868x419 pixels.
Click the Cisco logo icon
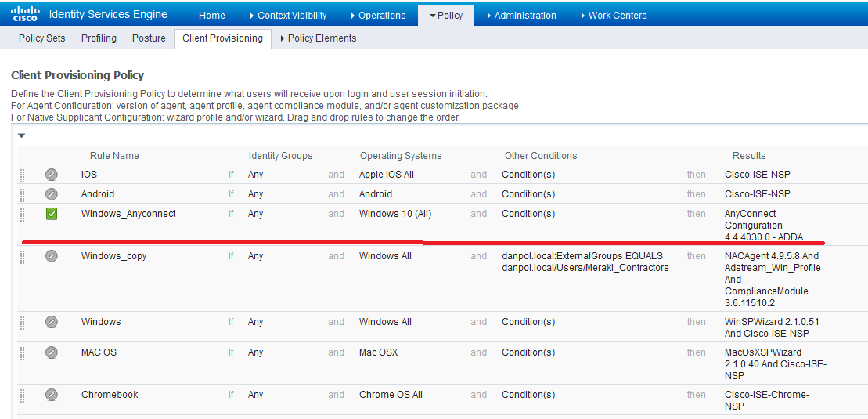(26, 14)
